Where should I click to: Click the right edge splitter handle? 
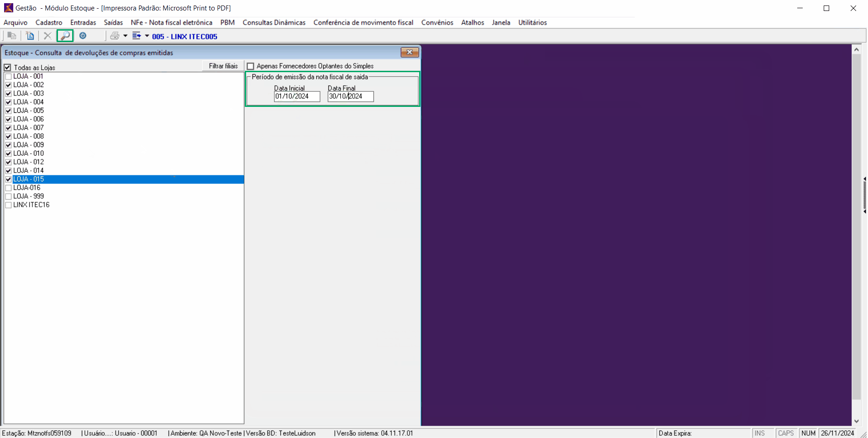point(864,195)
